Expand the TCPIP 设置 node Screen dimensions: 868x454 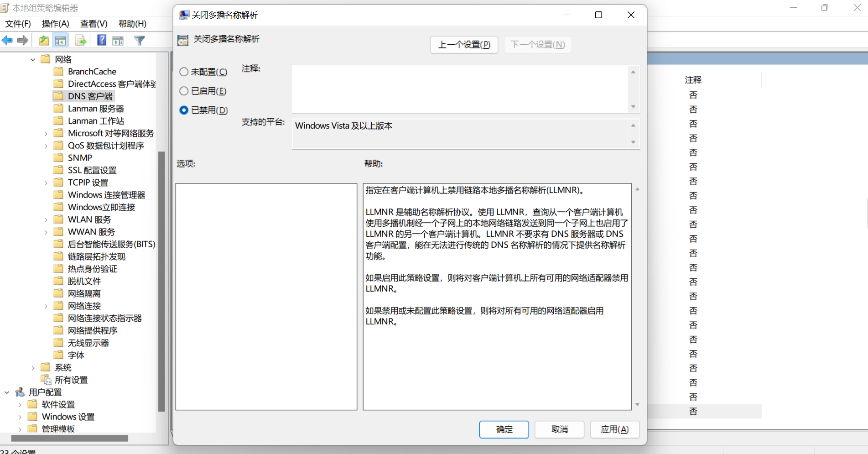[46, 183]
